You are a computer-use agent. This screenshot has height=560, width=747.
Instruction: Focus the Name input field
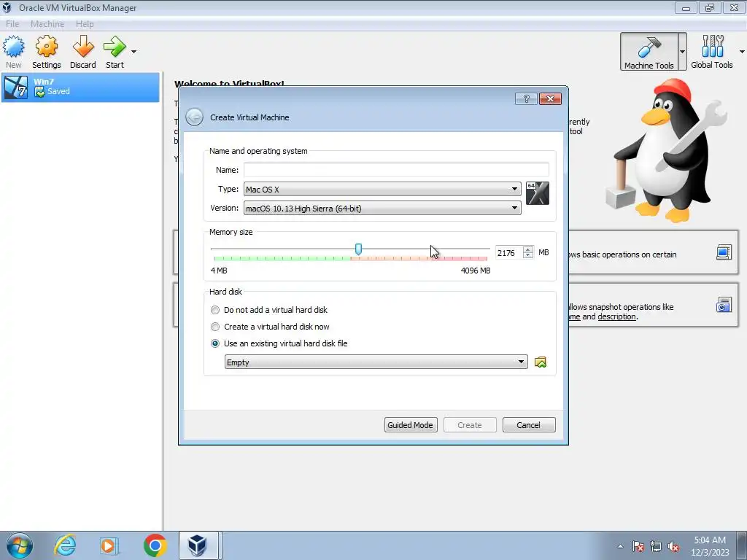click(396, 170)
